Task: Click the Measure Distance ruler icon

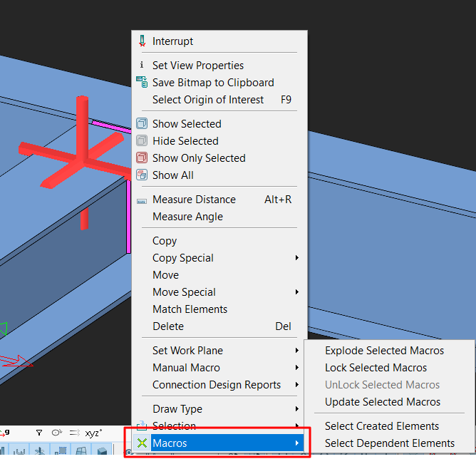Action: coord(141,200)
